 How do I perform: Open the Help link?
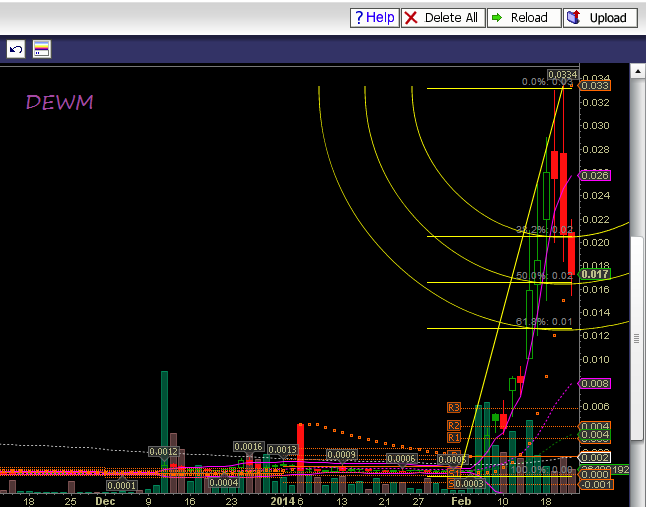coord(374,18)
